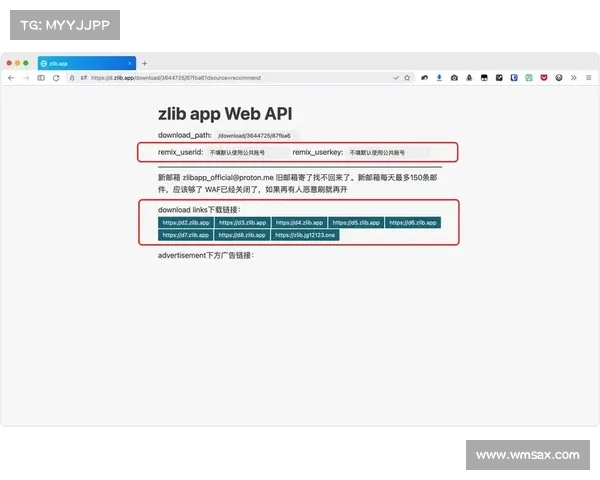Expand the toolbar overflow double-chevron
The width and height of the screenshot is (600, 480).
(574, 78)
